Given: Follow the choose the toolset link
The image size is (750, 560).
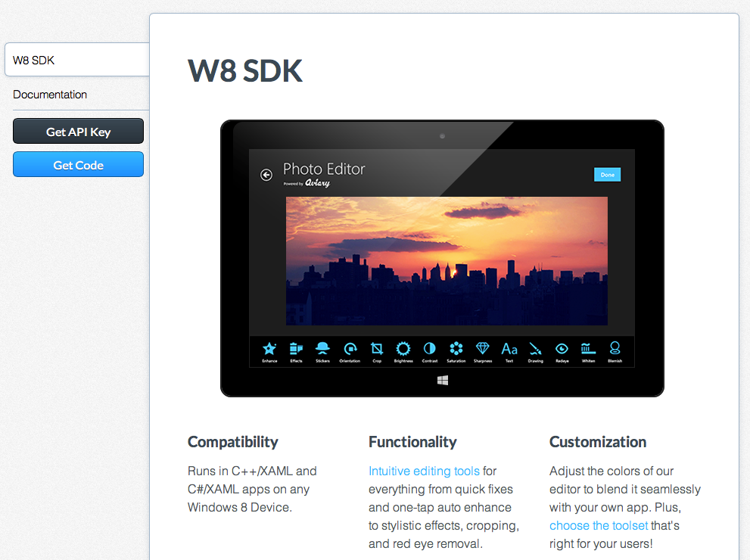Looking at the screenshot, I should (599, 526).
